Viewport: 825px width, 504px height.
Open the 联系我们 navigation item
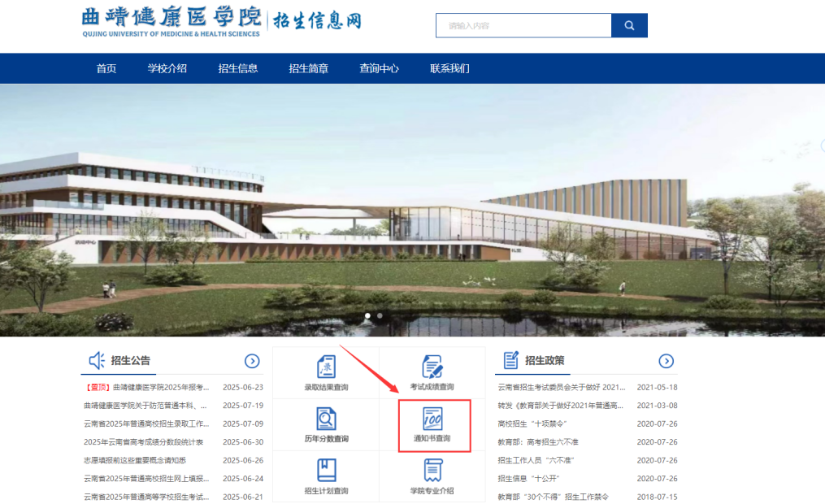tap(449, 68)
